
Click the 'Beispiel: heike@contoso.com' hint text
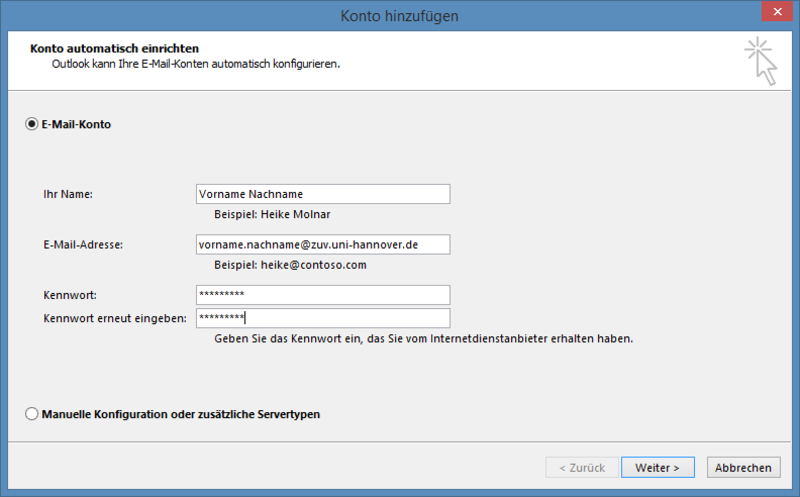pos(290,265)
